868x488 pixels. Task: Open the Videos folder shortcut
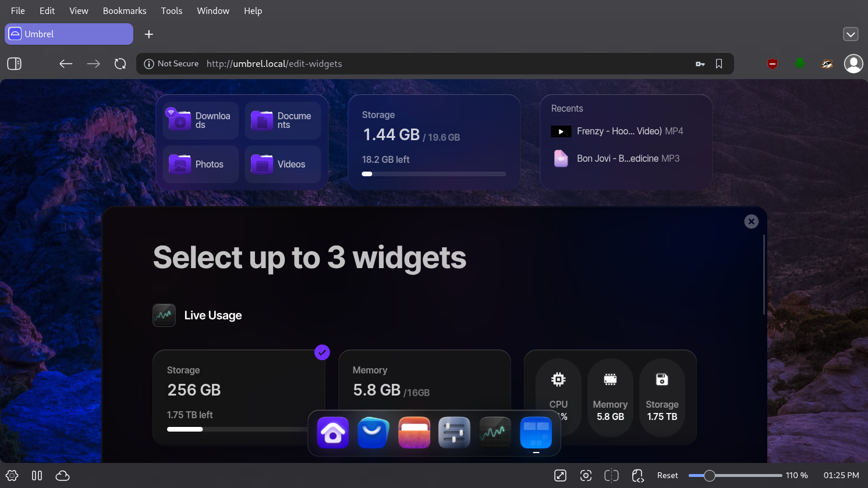[283, 165]
